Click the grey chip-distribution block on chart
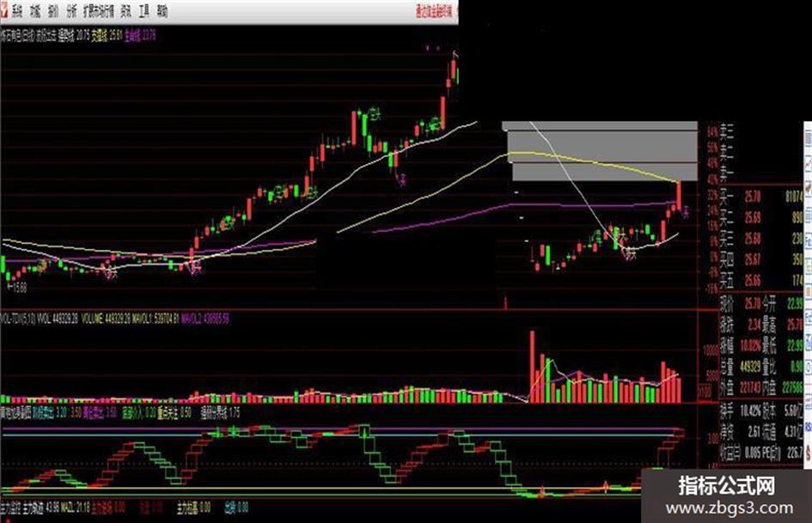 pos(601,151)
